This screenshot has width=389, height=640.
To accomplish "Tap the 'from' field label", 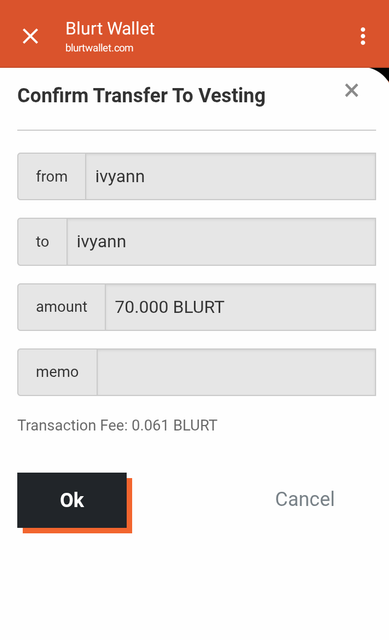I will (51, 176).
